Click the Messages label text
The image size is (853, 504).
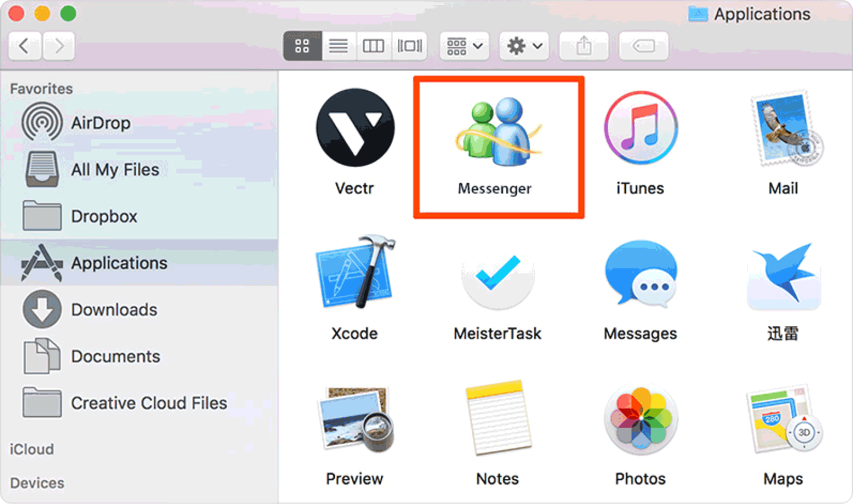[640, 334]
